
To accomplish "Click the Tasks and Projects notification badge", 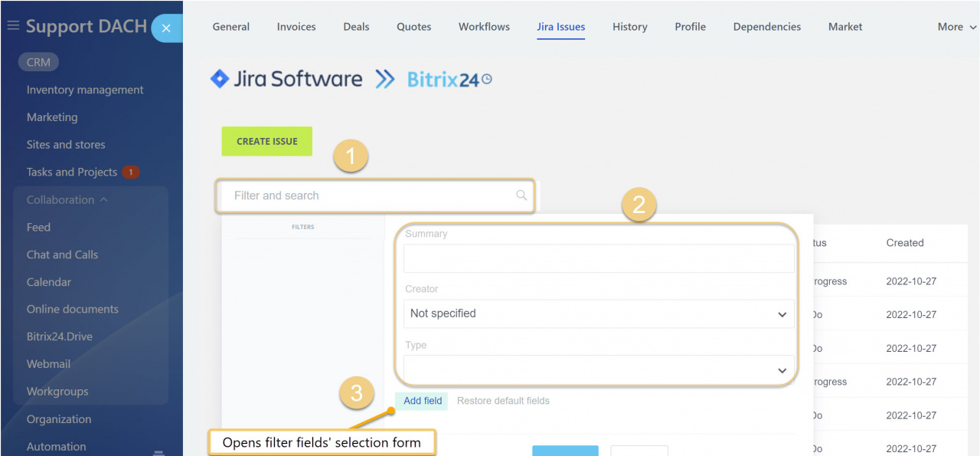I will pyautogui.click(x=131, y=172).
